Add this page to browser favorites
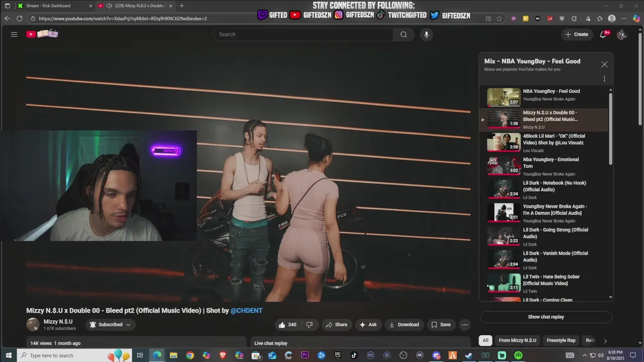644x362 pixels. [499, 18]
